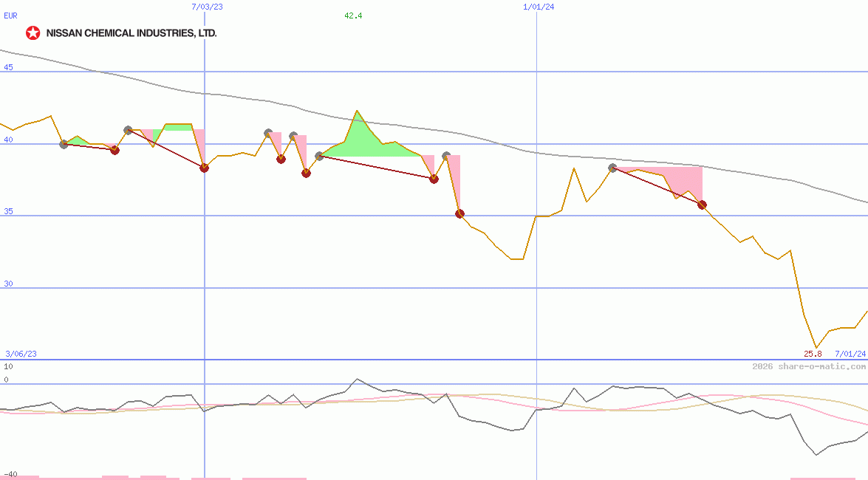
Task: Click the leftmost gray buy dot marker
Action: click(63, 145)
